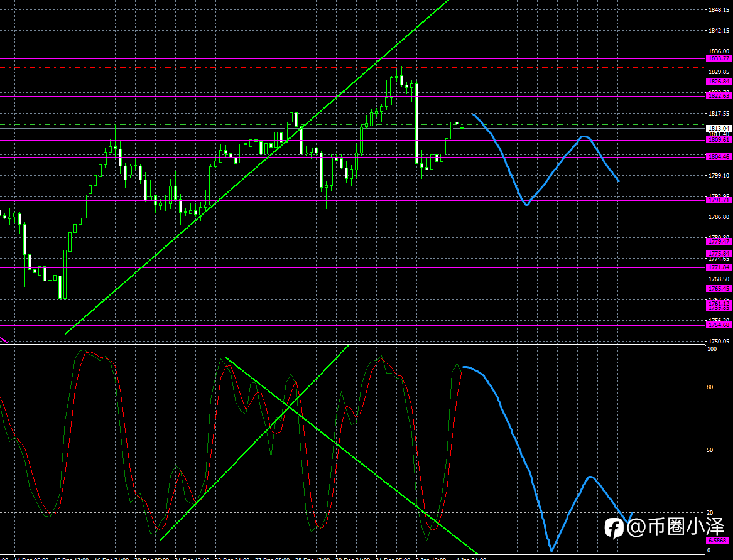Click the 1799.10 price axis value
The image size is (733, 560).
coord(719,176)
